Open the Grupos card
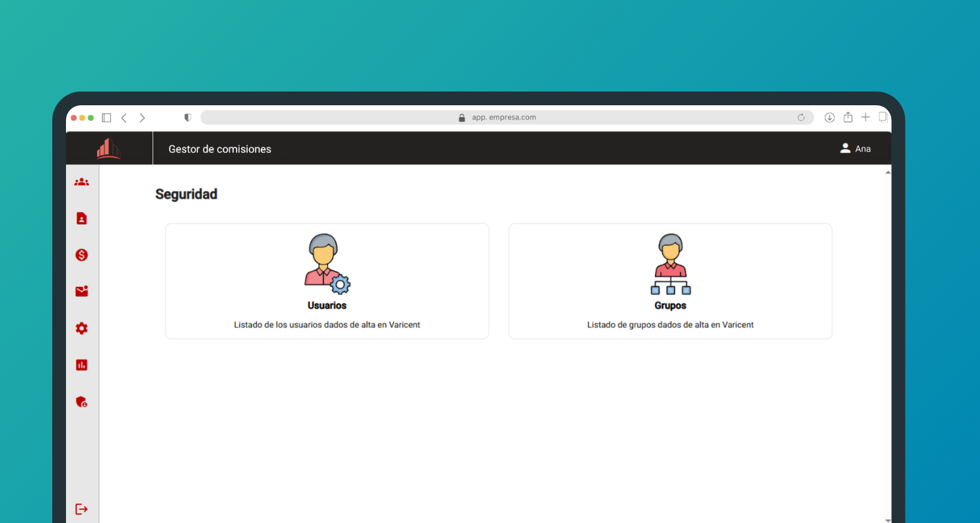Screen dimensions: 980x523 670,281
